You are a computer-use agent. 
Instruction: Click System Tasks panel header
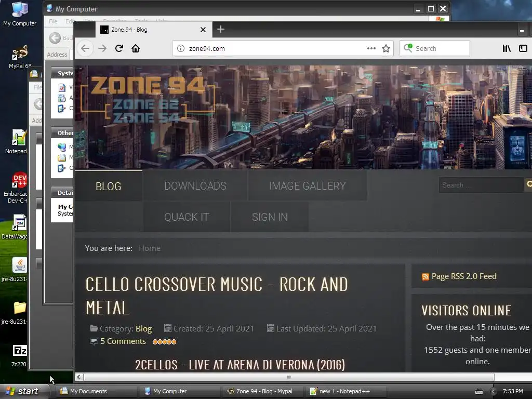pyautogui.click(x=62, y=73)
